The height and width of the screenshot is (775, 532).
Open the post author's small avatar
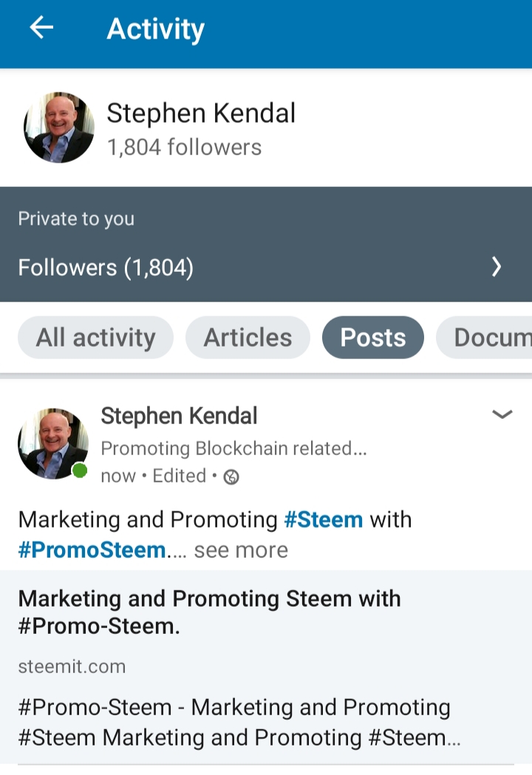[x=52, y=443]
